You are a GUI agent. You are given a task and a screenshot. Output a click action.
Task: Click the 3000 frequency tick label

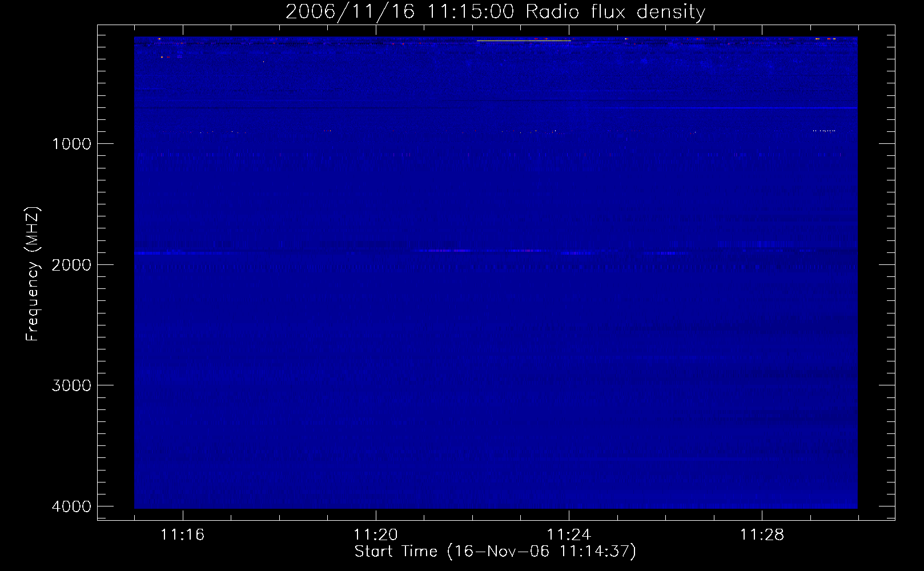[71, 385]
